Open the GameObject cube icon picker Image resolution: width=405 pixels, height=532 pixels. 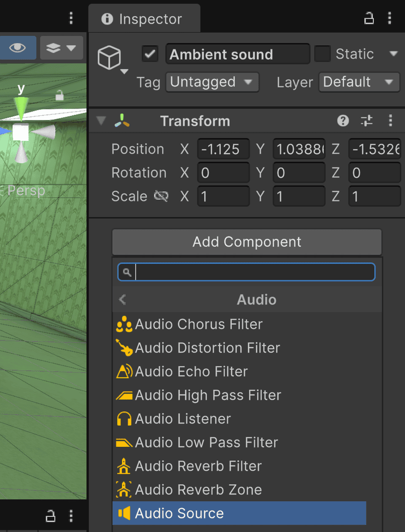pos(109,58)
